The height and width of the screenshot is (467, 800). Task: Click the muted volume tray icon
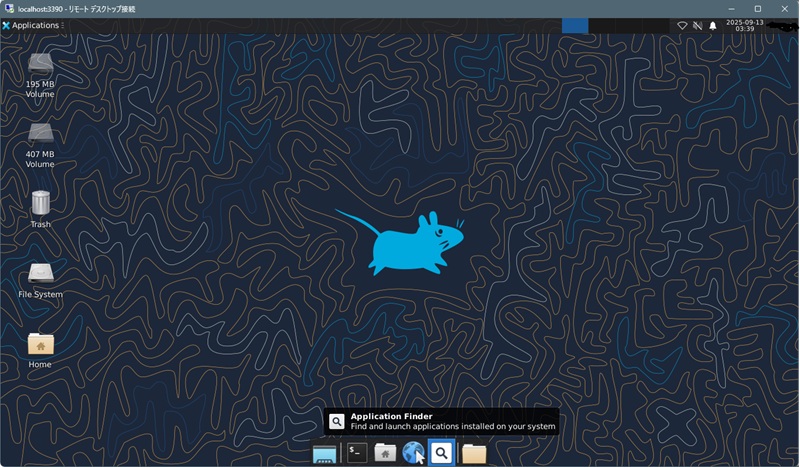click(697, 26)
